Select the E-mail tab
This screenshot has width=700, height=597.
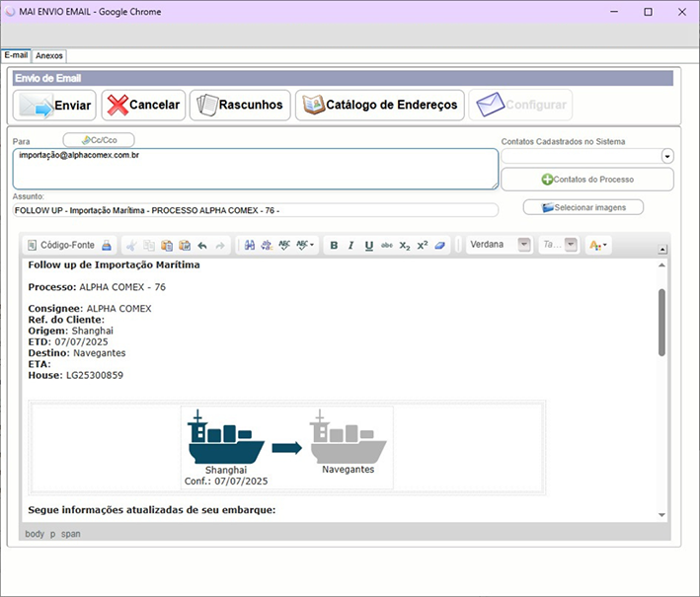coord(16,55)
